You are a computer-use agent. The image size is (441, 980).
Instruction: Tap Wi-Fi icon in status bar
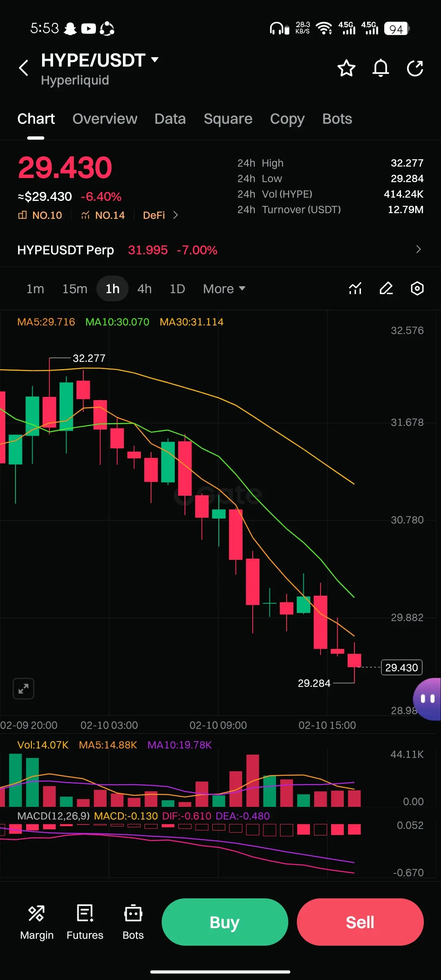pyautogui.click(x=324, y=29)
